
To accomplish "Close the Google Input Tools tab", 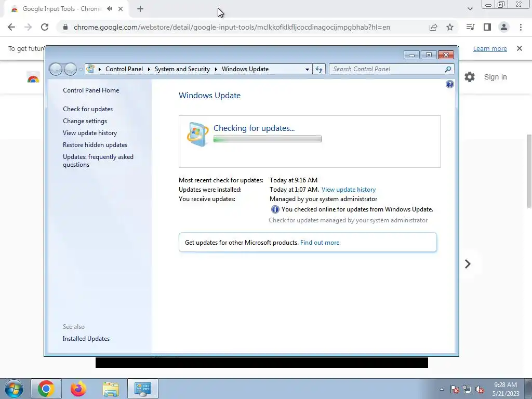I will click(x=121, y=9).
